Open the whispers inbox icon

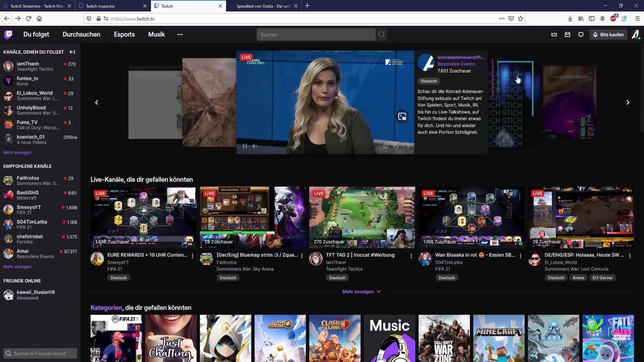click(568, 34)
